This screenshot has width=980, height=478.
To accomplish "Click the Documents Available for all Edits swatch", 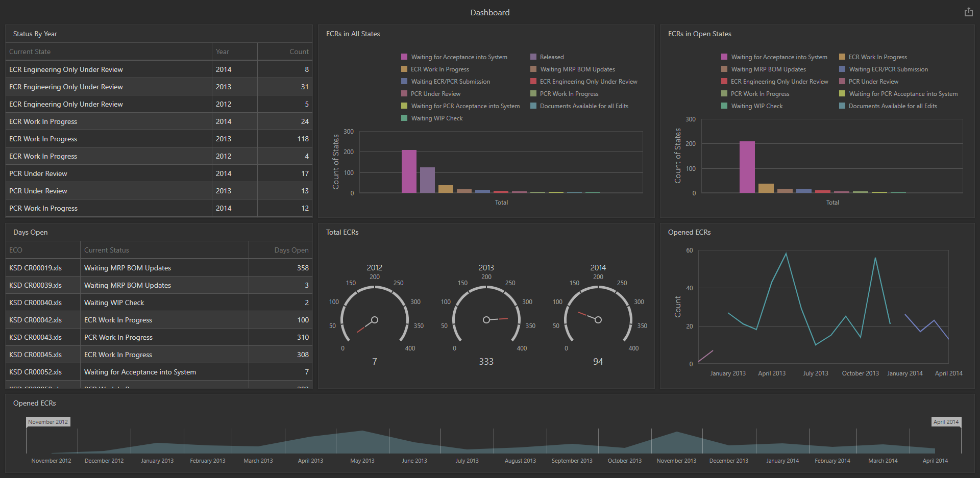I will [532, 106].
